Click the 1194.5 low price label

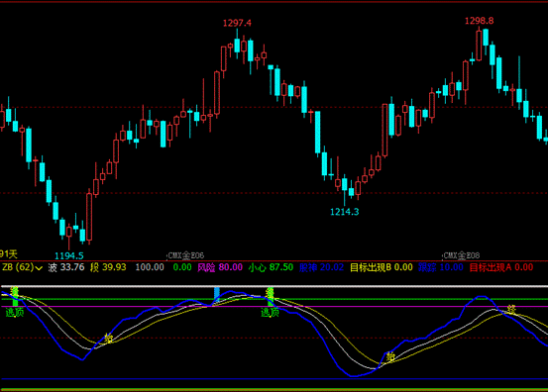[68, 255]
